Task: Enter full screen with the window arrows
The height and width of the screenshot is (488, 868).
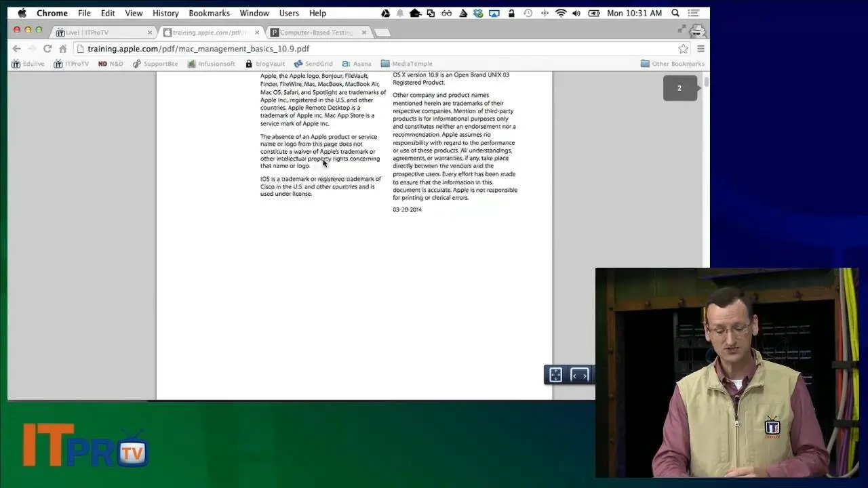Action: point(682,28)
